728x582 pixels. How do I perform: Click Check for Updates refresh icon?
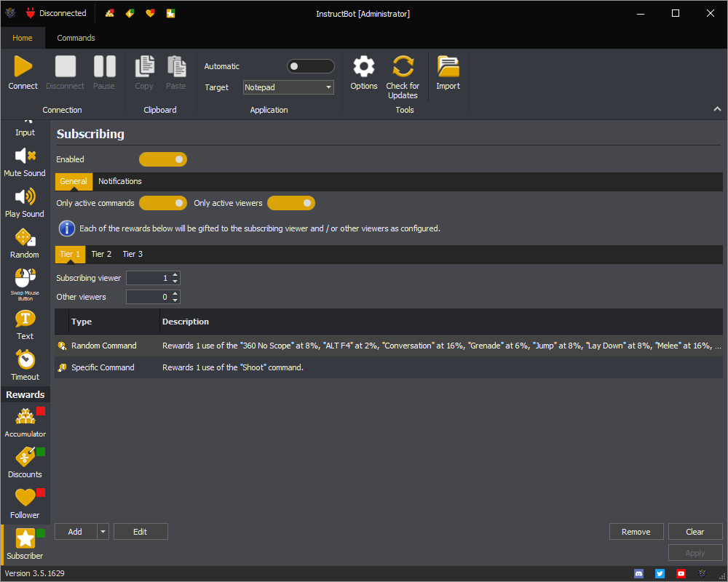click(x=403, y=66)
